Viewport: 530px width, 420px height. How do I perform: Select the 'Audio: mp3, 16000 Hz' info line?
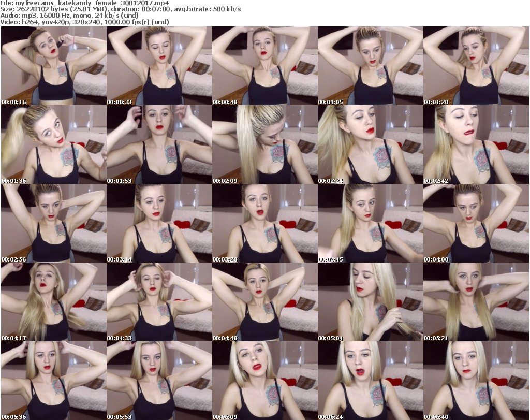point(69,16)
